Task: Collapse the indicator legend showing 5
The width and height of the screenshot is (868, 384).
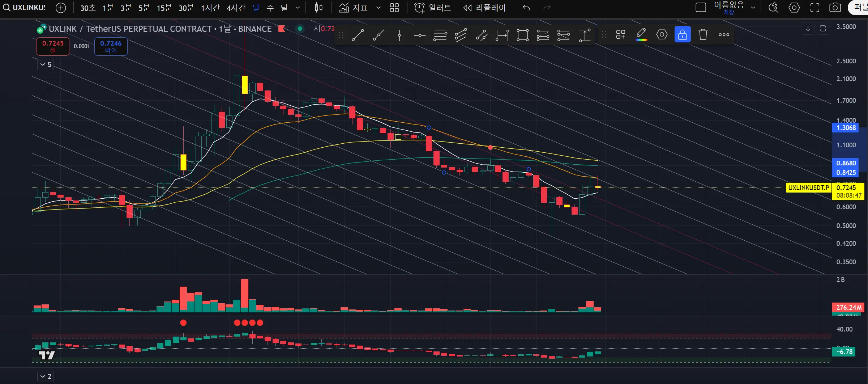Action: [x=46, y=64]
